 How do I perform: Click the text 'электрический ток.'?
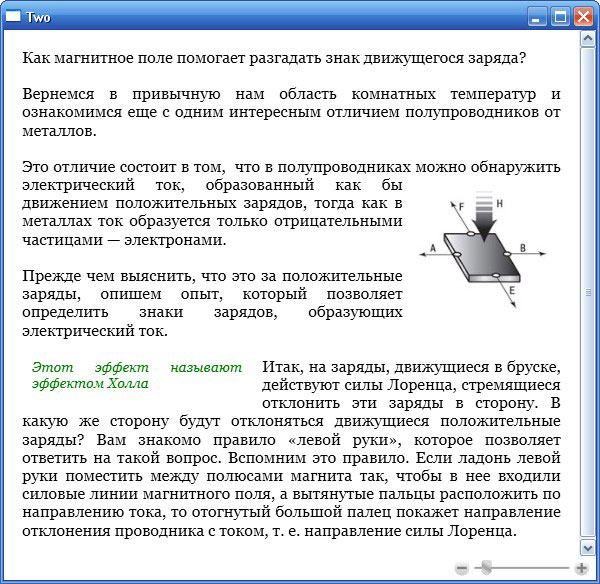click(x=95, y=331)
